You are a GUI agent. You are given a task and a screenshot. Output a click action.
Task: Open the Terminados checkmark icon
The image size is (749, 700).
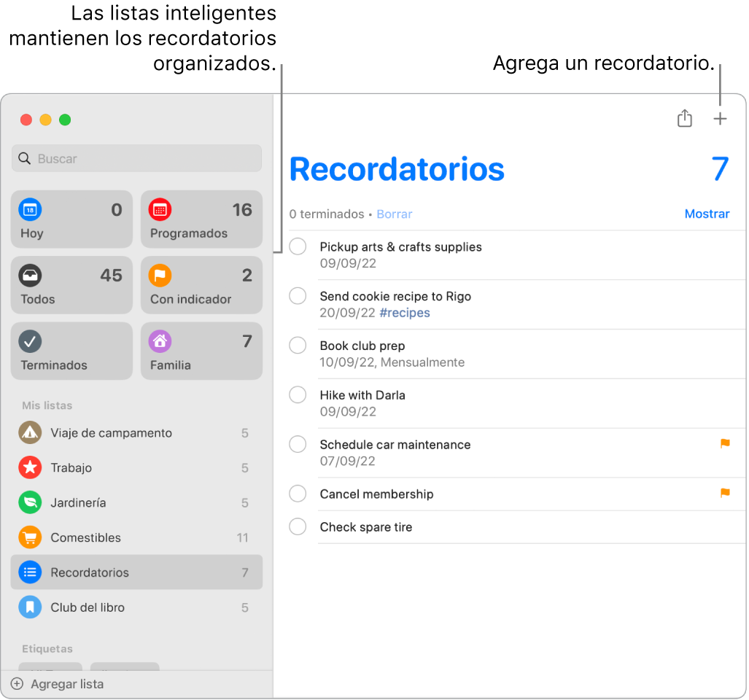click(x=30, y=341)
